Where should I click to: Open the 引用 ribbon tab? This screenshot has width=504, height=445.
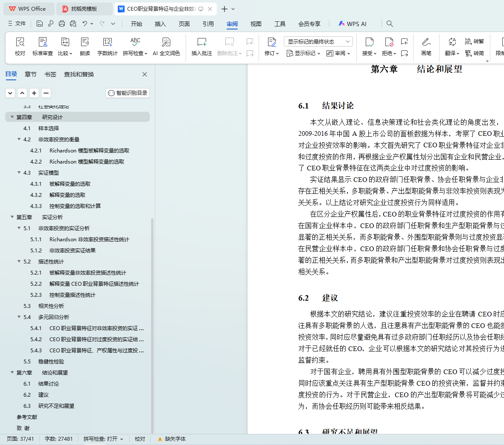(208, 24)
